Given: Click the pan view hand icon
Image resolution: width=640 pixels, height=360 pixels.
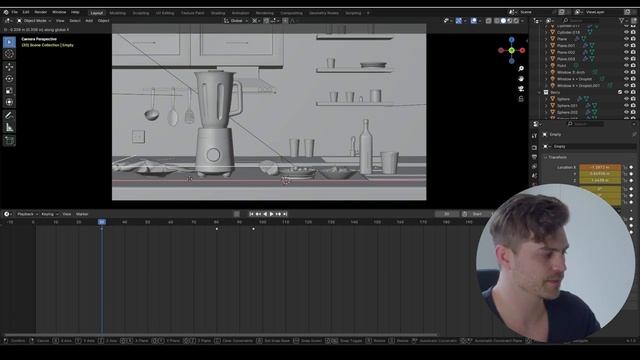Looking at the screenshot, I should point(521,78).
